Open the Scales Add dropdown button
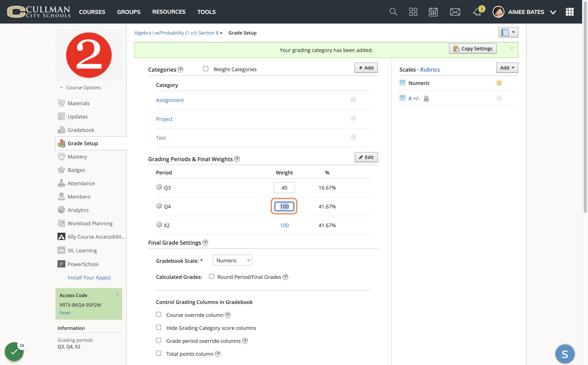The width and height of the screenshot is (588, 365). click(507, 68)
